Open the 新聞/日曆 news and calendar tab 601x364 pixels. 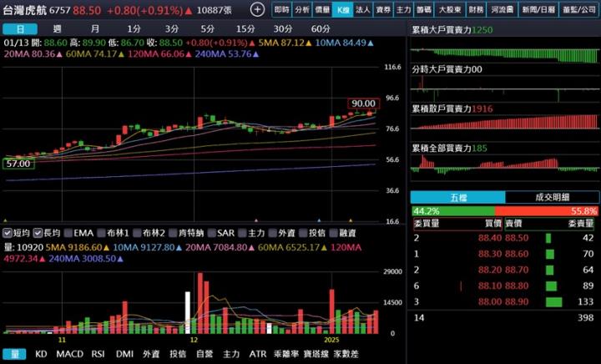click(x=538, y=10)
